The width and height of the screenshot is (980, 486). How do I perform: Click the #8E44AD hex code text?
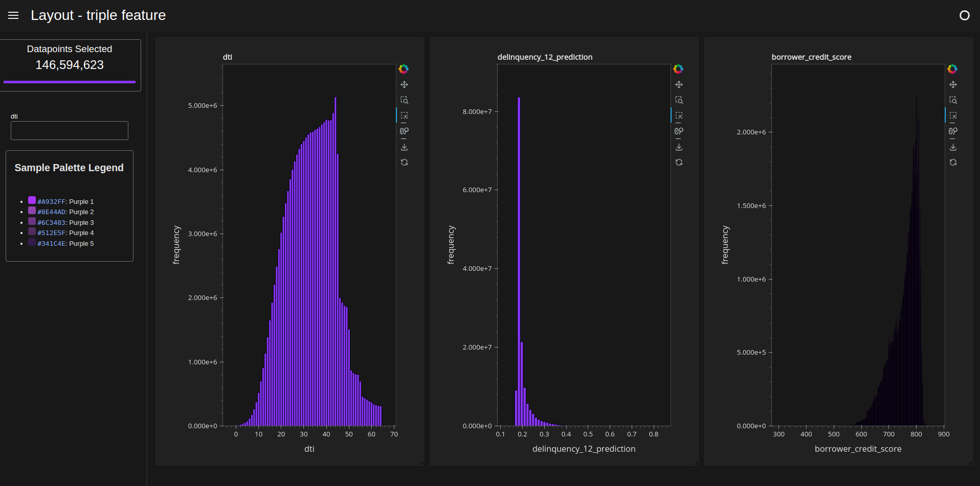52,212
